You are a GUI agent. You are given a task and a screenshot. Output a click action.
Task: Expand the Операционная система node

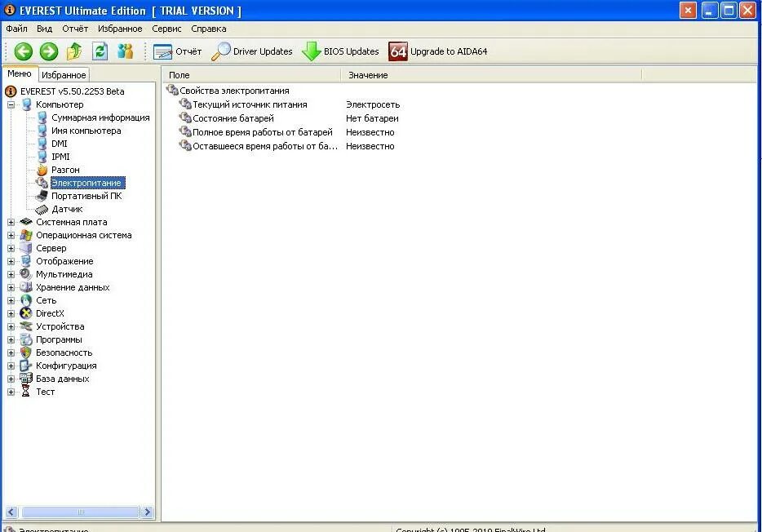pos(11,235)
